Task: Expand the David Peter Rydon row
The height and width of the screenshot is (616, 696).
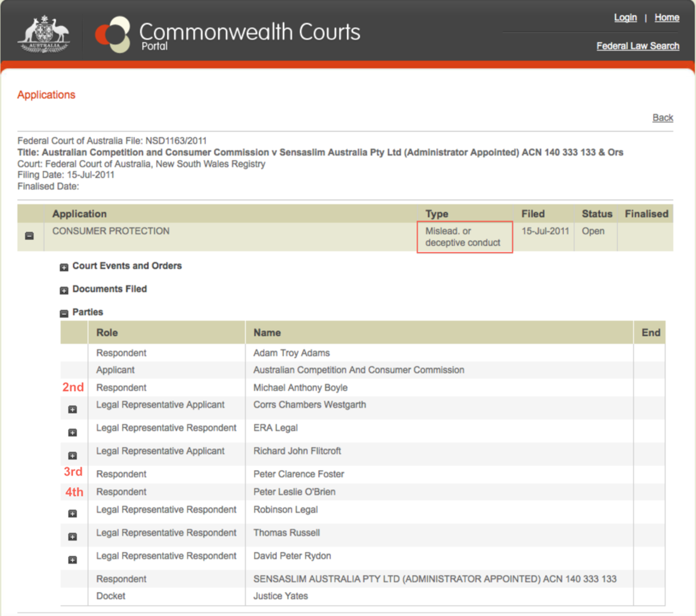Action: pos(72,560)
